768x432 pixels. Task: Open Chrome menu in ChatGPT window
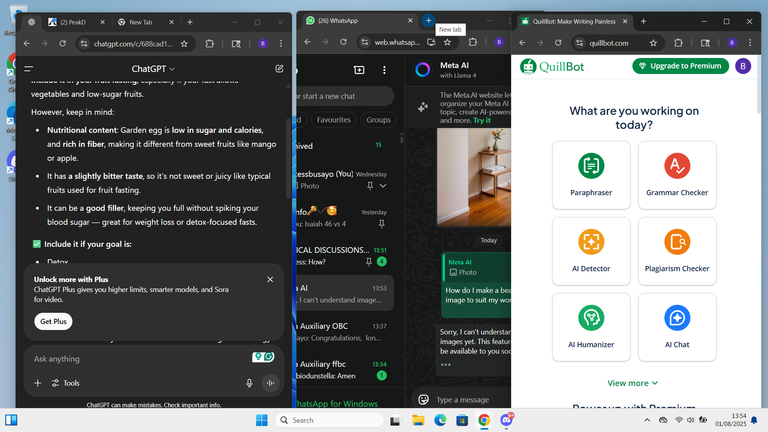(x=281, y=44)
